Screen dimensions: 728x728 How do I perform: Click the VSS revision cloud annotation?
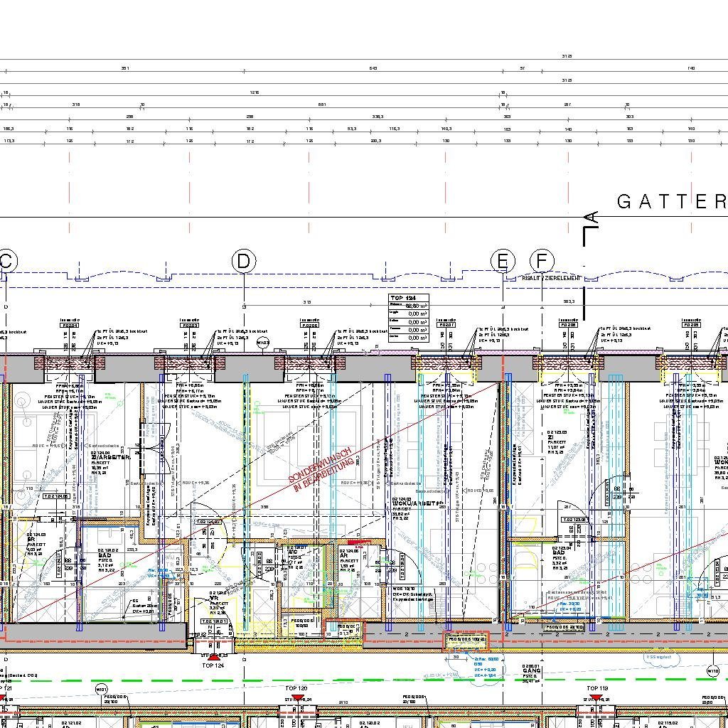click(659, 658)
